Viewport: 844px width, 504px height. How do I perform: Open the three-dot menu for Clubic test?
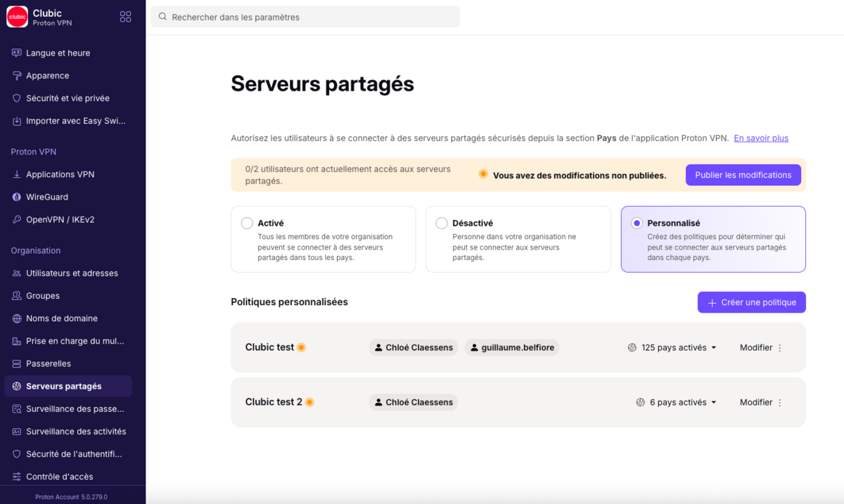[780, 348]
